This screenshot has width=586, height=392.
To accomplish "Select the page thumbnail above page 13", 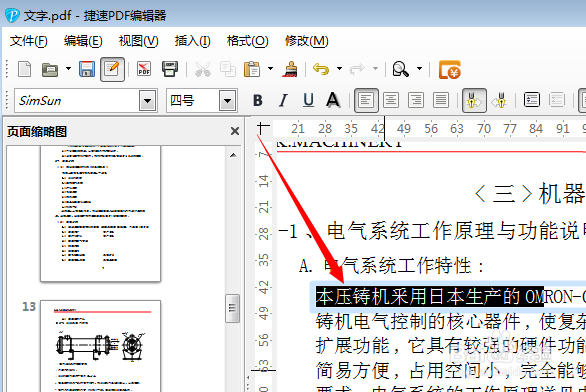I will (x=101, y=213).
